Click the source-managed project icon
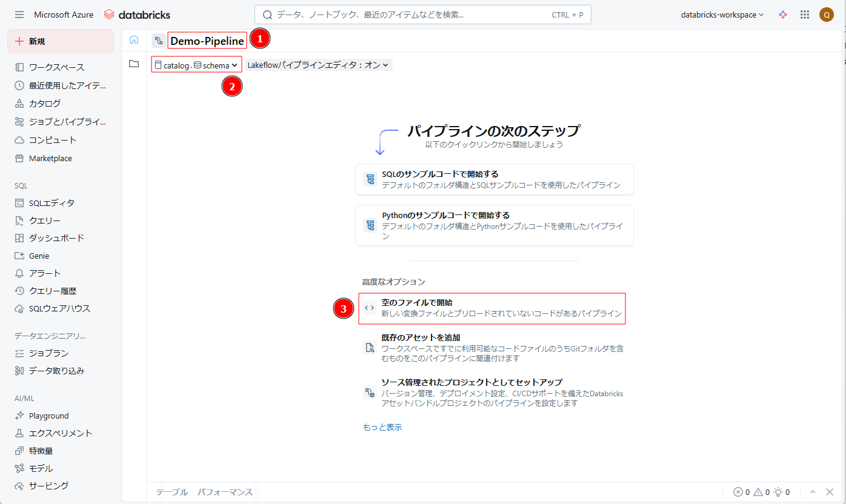This screenshot has height=504, width=846. (x=370, y=392)
